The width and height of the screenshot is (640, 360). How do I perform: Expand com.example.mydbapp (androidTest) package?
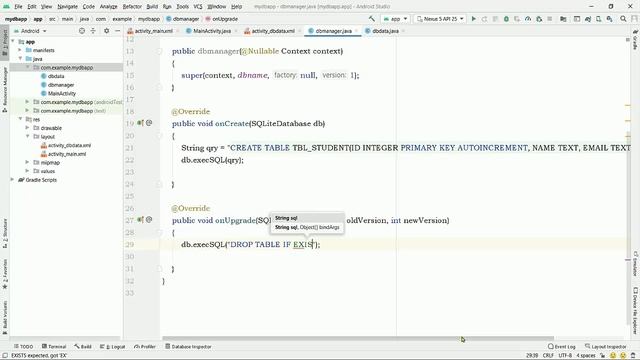point(27,102)
